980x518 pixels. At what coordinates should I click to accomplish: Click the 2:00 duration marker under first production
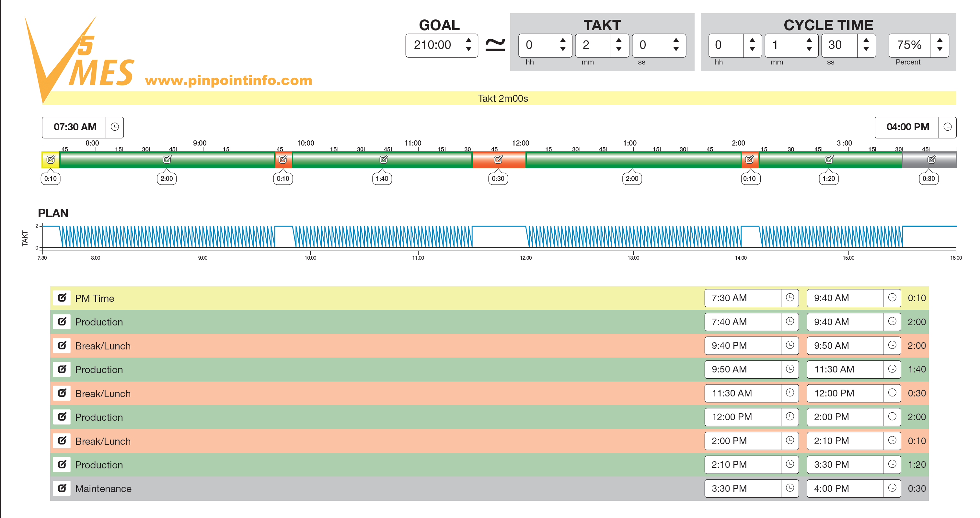coord(167,179)
